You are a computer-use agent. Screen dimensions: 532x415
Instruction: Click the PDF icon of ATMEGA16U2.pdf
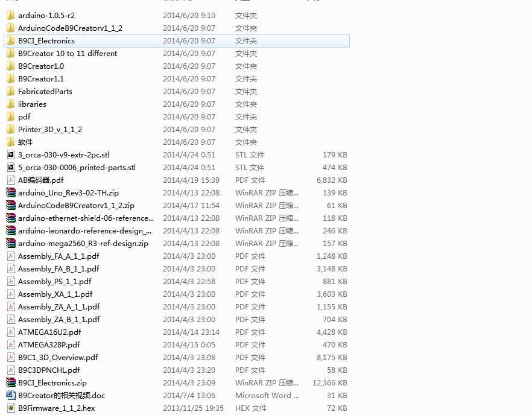click(x=11, y=332)
